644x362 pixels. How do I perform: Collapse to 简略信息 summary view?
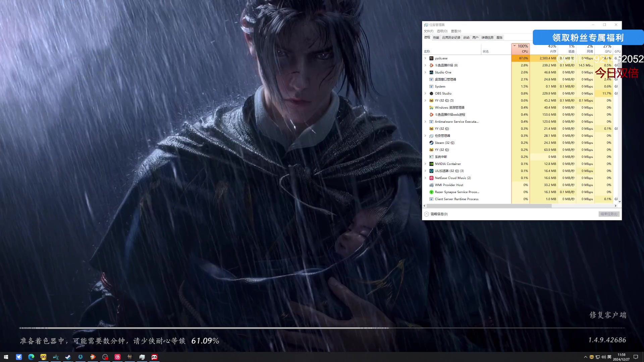coord(436,214)
